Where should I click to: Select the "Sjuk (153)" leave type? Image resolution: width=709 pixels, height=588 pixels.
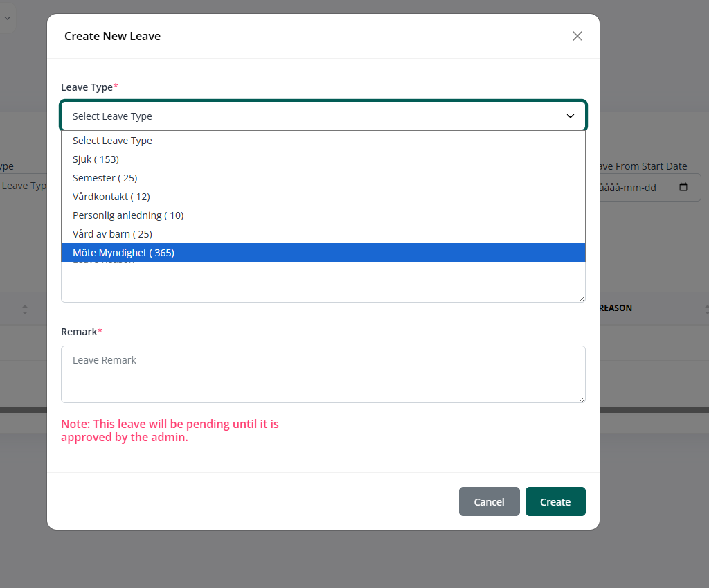96,159
